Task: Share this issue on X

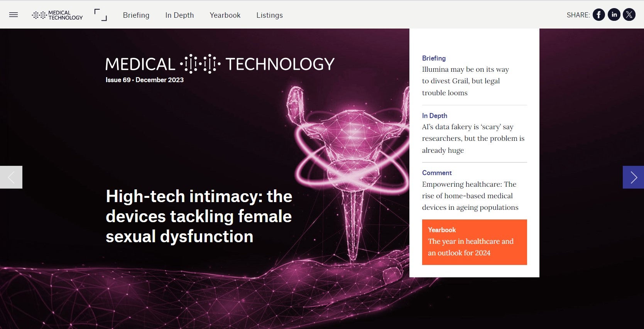Action: pos(629,15)
